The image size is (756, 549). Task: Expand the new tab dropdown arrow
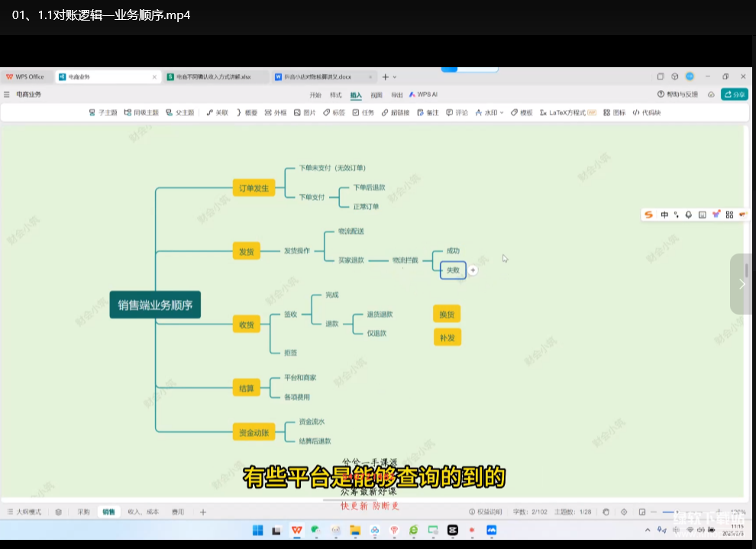pos(395,77)
